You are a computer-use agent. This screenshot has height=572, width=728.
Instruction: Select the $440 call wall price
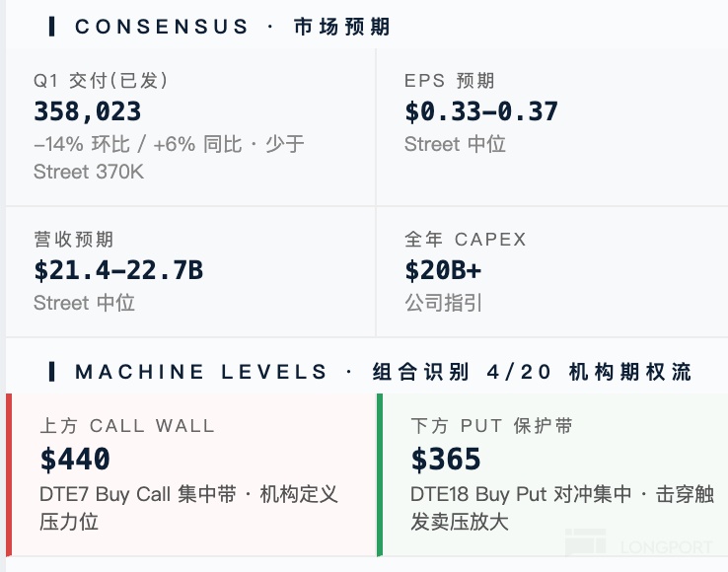click(75, 459)
